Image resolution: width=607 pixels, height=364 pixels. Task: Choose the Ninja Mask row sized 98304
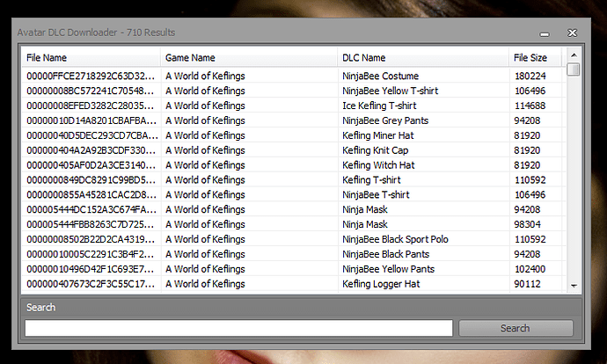pos(364,224)
